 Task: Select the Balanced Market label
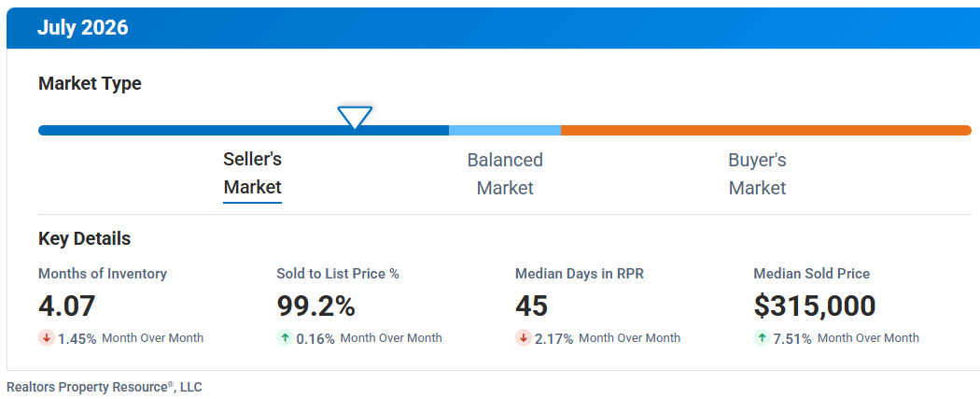click(x=505, y=173)
